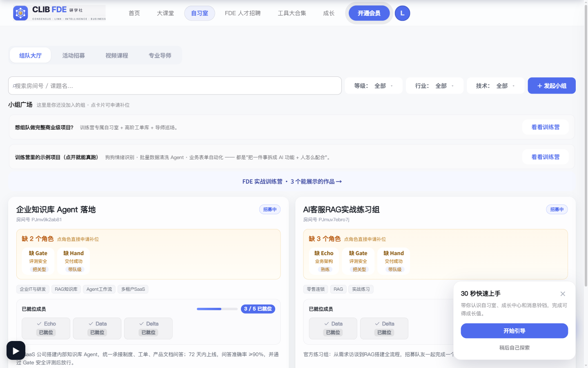Apply for 缺 Gate role in AI客服RAG card

[x=358, y=260]
